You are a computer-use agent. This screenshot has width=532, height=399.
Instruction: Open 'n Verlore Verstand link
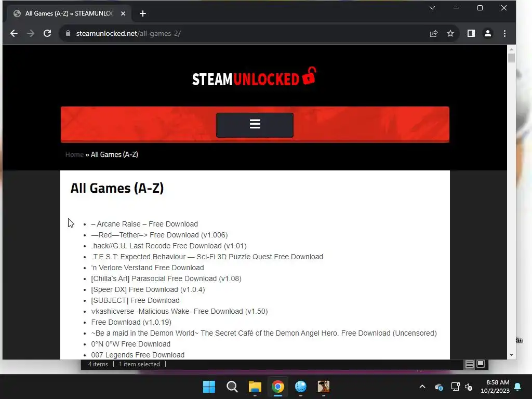point(148,268)
